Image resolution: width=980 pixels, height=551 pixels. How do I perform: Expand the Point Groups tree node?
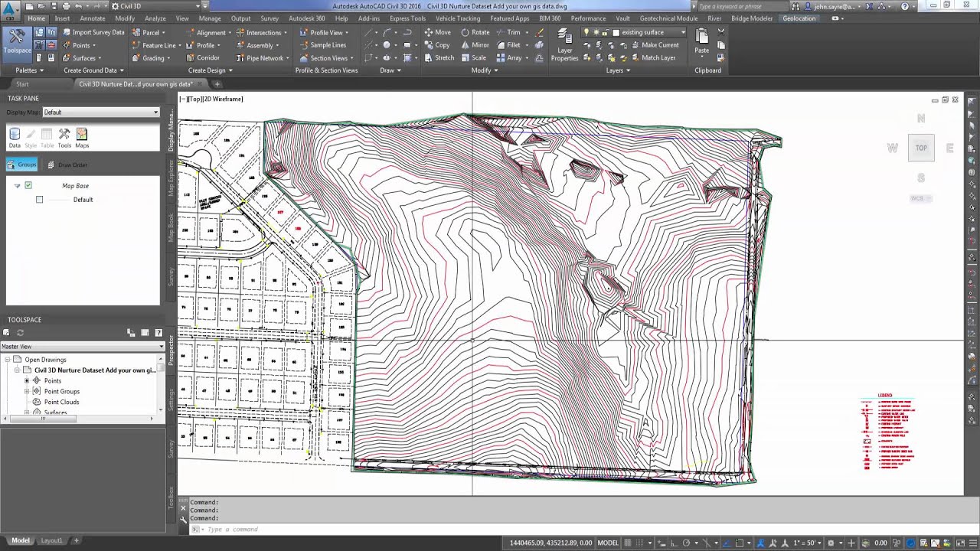click(27, 391)
